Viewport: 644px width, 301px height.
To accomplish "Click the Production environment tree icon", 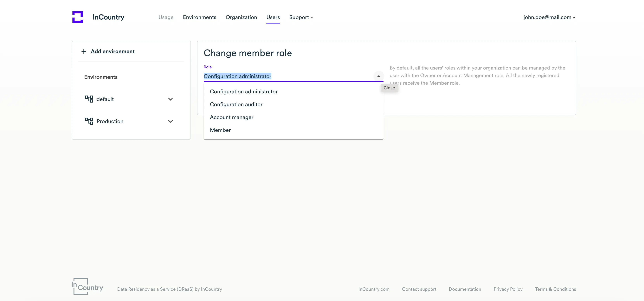I will click(89, 121).
